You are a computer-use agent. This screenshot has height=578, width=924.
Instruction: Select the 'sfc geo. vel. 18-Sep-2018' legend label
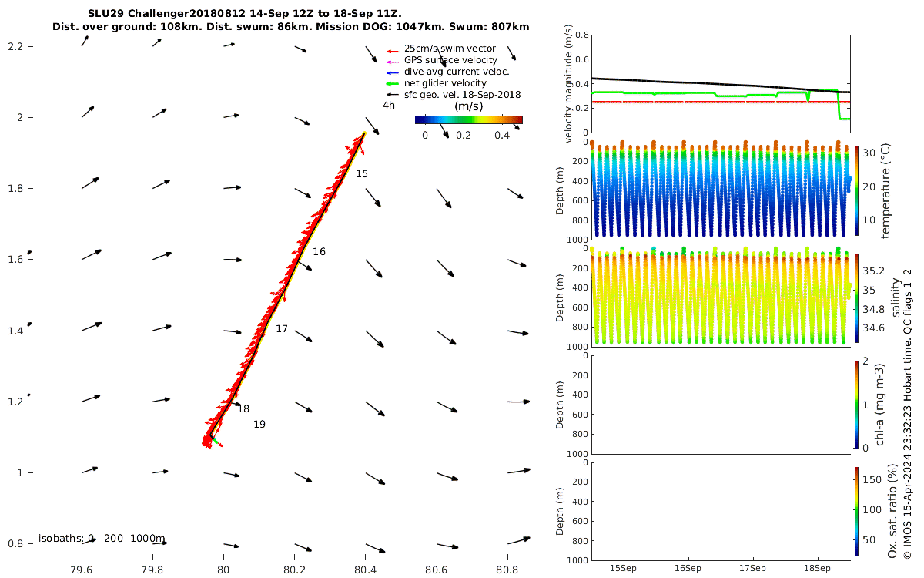[x=462, y=95]
